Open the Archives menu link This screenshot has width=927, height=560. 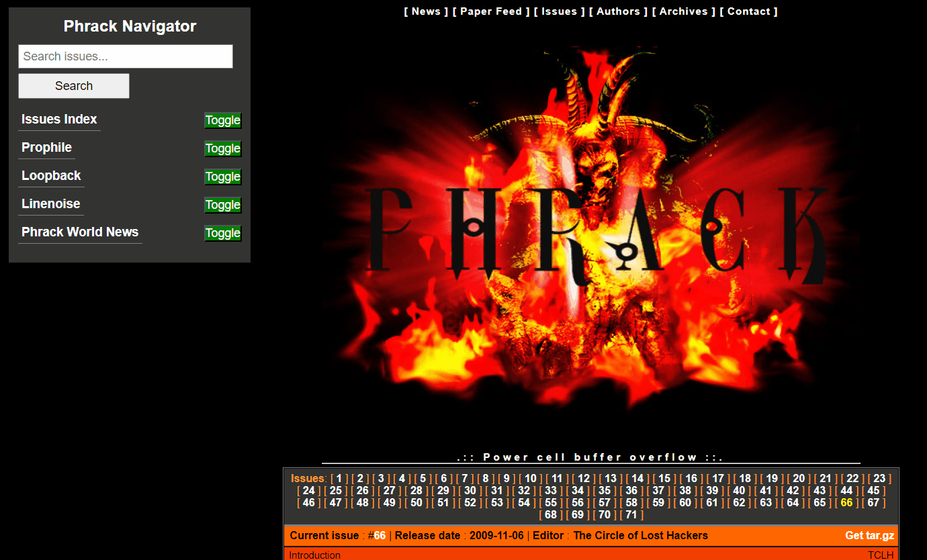click(683, 11)
